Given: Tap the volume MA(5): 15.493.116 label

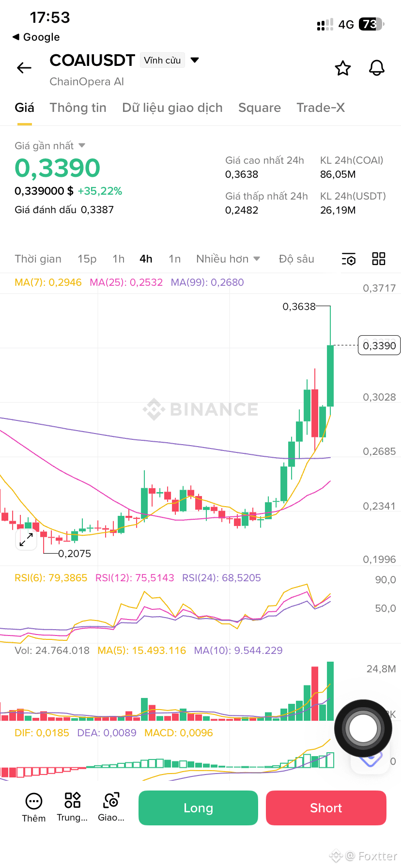Looking at the screenshot, I should tap(142, 651).
